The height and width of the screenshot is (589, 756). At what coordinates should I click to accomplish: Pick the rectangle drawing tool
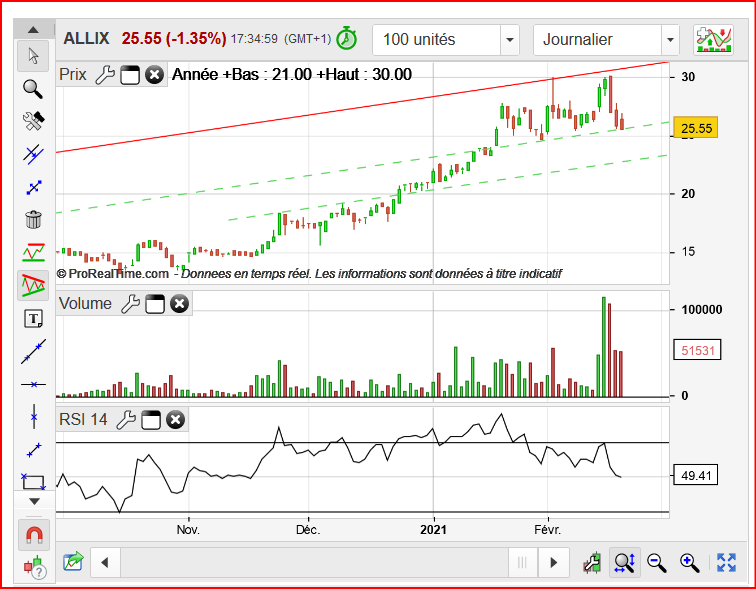33,481
